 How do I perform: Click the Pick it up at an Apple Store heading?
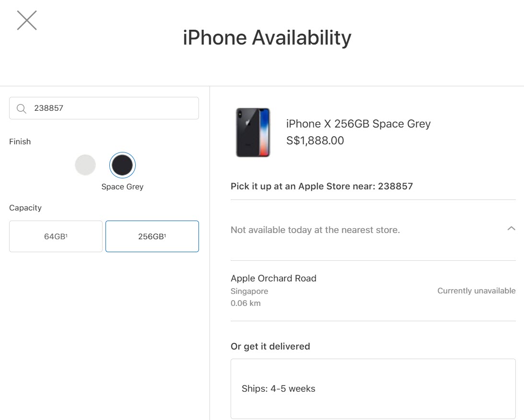coord(322,186)
